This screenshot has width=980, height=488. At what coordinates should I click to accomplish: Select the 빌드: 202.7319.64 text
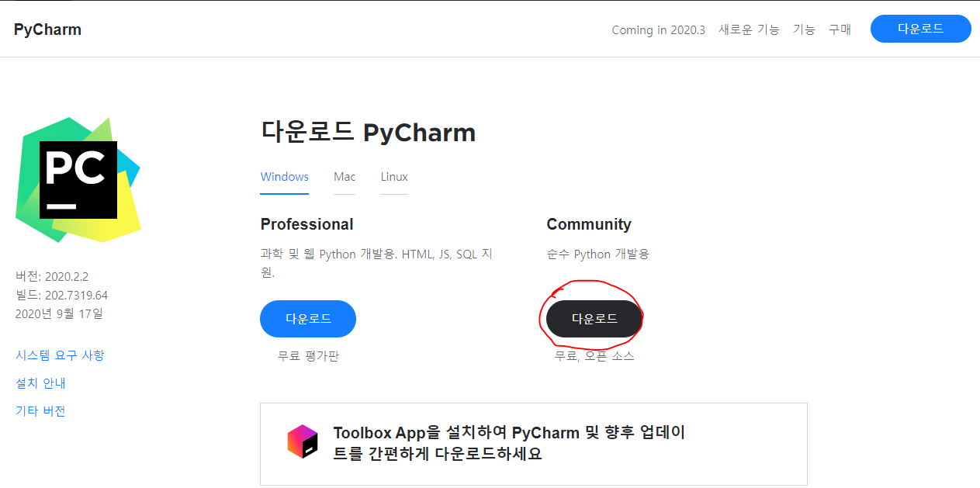pos(62,295)
